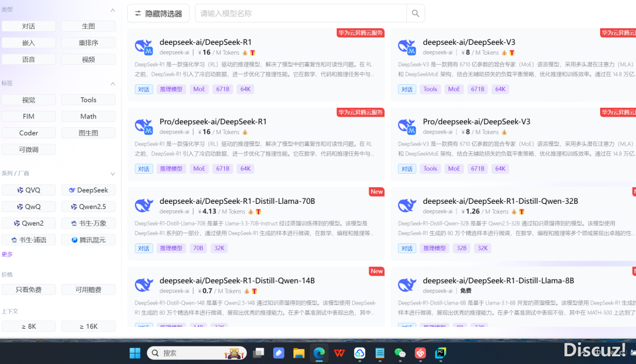Click the fire icon on non-Pro deepseek-ai/DeepSeek-R1 card
Image resolution: width=636 pixels, height=364 pixels.
point(245,53)
